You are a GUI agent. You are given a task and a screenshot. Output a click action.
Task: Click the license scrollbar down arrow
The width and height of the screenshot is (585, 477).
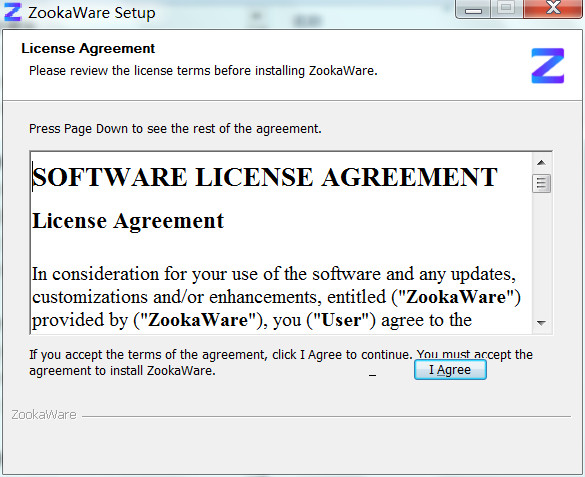[x=541, y=323]
